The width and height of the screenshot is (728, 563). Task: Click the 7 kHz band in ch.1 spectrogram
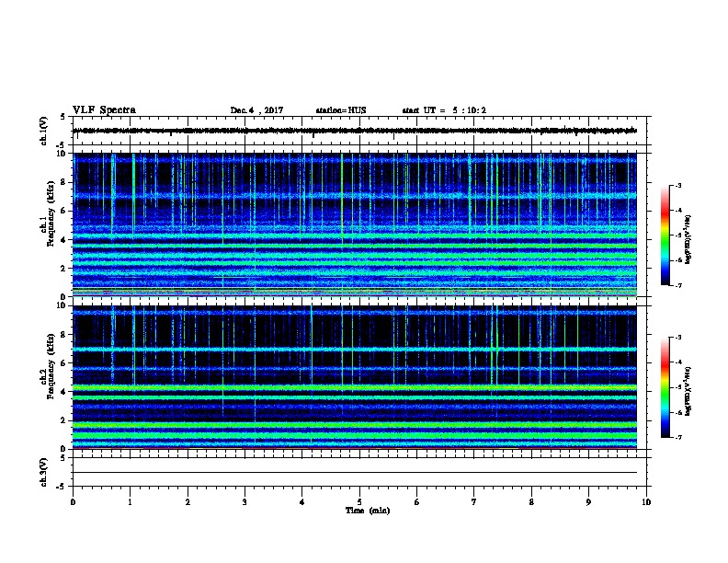[355, 196]
